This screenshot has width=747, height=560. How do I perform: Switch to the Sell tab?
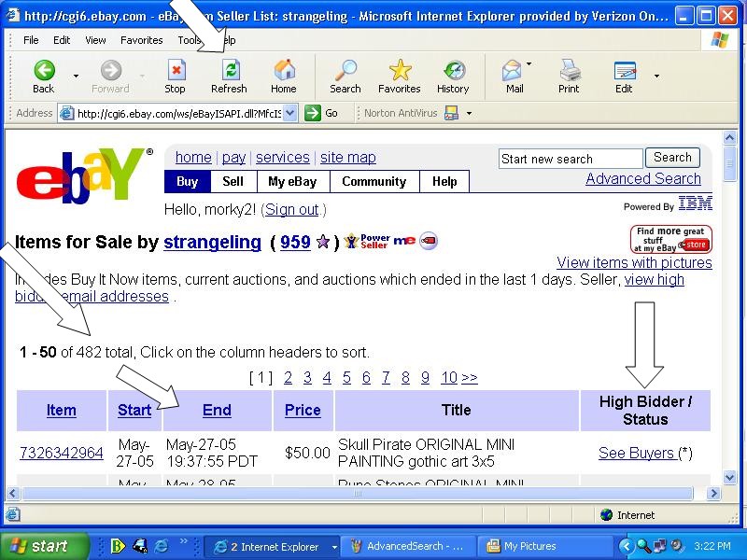(233, 181)
